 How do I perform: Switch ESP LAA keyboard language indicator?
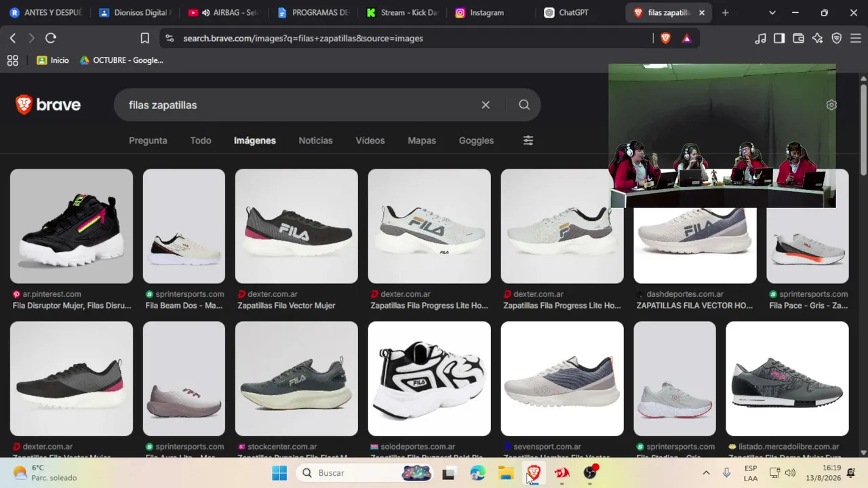pyautogui.click(x=751, y=473)
